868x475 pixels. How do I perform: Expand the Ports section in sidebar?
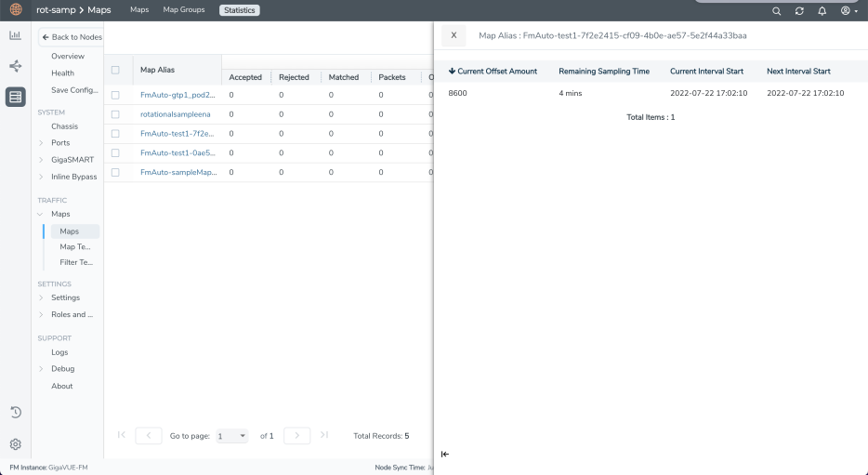(x=41, y=143)
